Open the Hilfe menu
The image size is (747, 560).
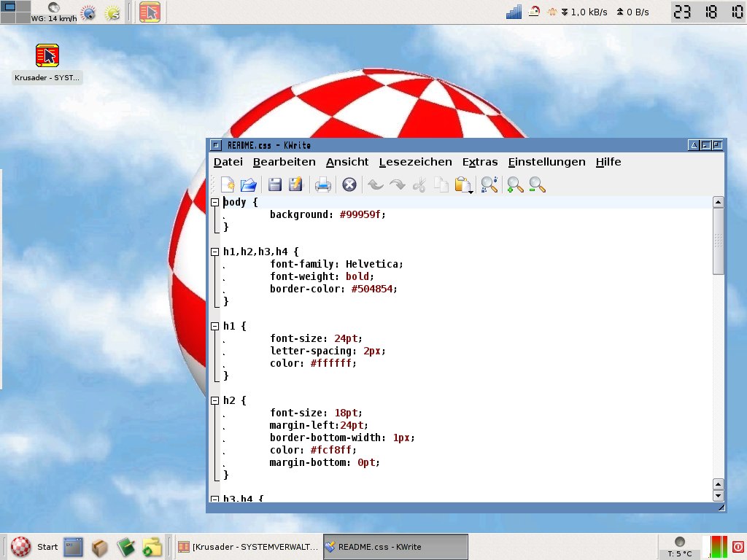tap(608, 162)
